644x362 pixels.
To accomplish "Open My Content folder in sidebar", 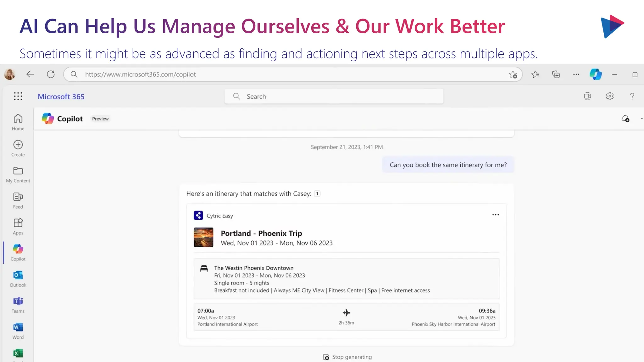I will pos(18,174).
